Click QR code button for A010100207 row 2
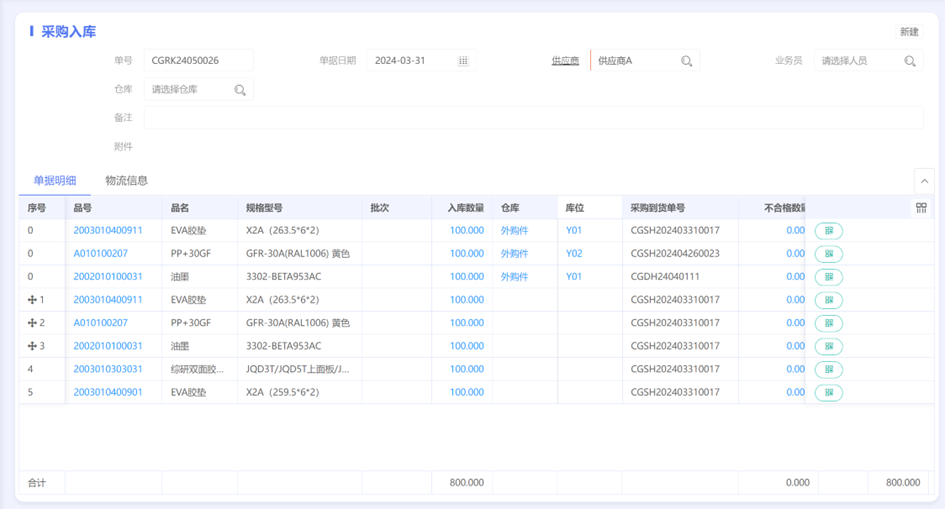This screenshot has width=945, height=509. (x=829, y=323)
